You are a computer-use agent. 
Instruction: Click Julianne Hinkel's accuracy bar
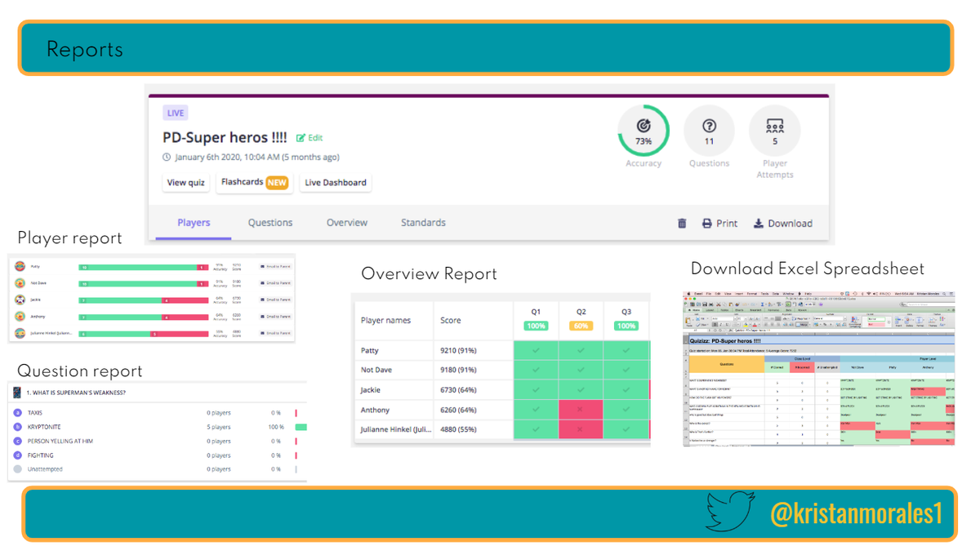(143, 334)
